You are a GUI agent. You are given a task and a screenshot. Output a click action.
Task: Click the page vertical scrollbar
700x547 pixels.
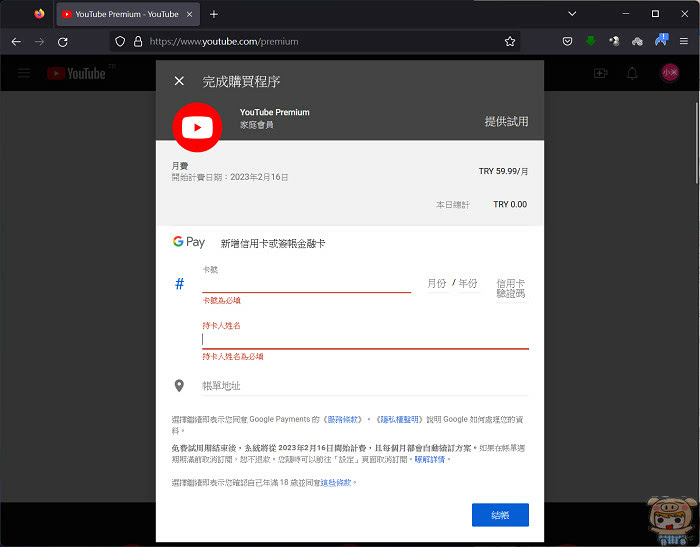696,143
